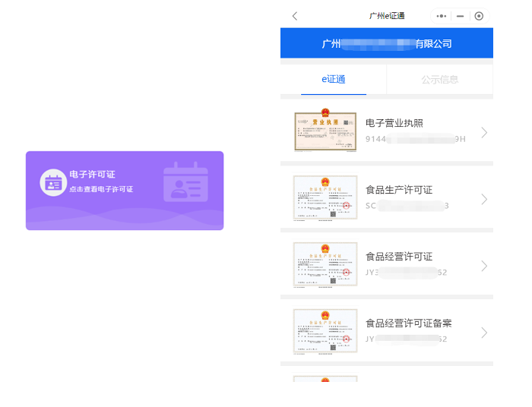Click the round 电子许可证 ID card icon
The width and height of the screenshot is (532, 407).
[53, 182]
